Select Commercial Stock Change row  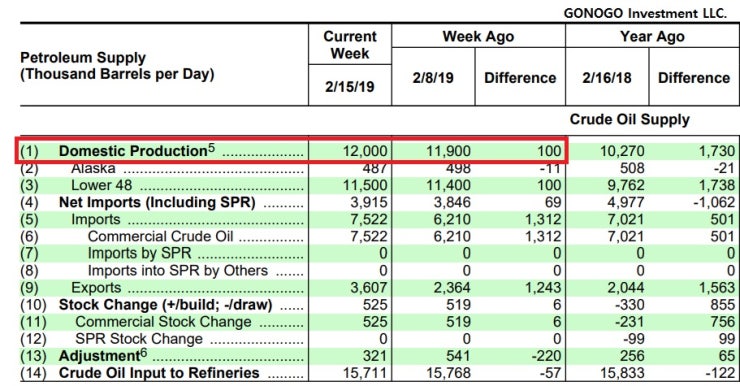(x=378, y=322)
